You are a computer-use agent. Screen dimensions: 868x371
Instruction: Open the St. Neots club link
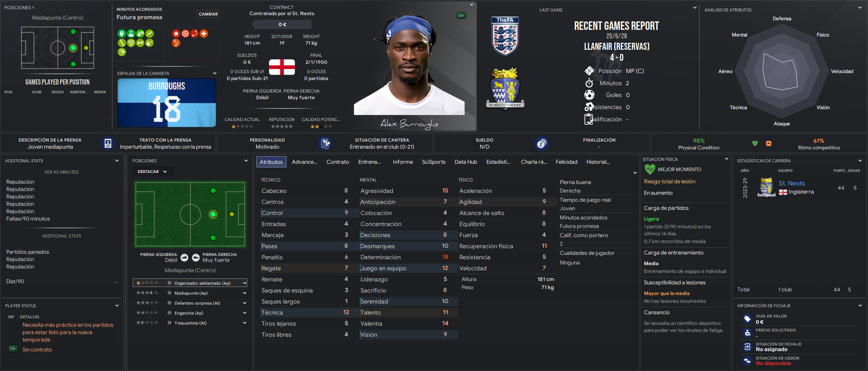click(792, 183)
